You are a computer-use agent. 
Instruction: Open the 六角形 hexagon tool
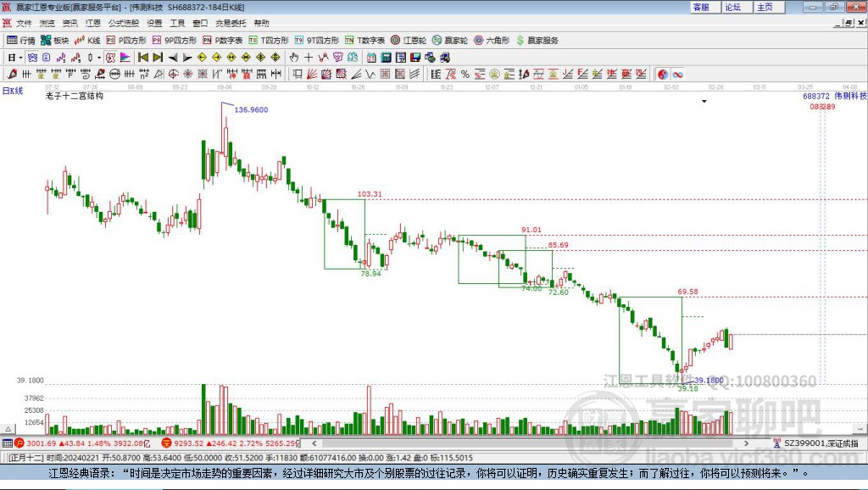coord(492,40)
